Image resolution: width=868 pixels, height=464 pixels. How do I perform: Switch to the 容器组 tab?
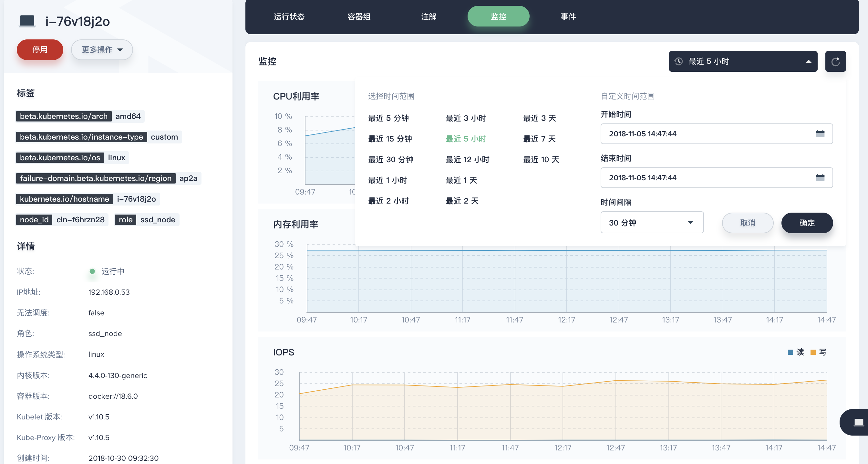coord(359,16)
